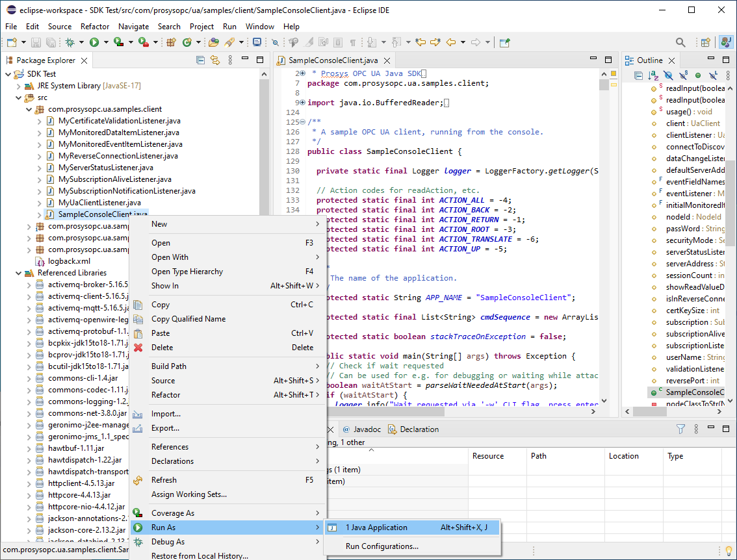Collapse the Referenced Libraries tree node
Image resolution: width=737 pixels, height=560 pixels.
click(x=19, y=273)
